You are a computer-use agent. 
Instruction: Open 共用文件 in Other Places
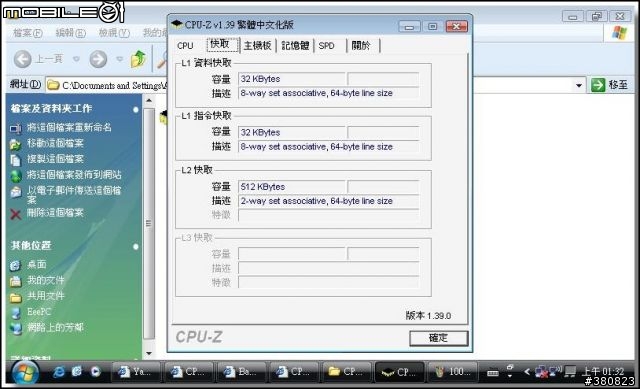coord(46,296)
